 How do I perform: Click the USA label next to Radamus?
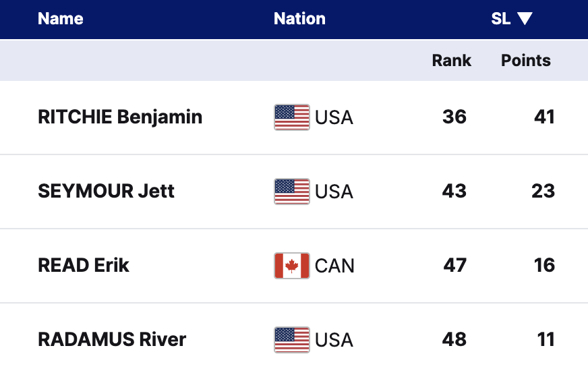coord(334,339)
